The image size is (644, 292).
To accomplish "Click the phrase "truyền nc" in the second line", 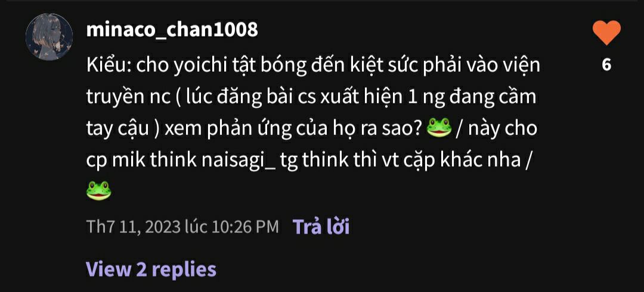I will click(x=123, y=98).
